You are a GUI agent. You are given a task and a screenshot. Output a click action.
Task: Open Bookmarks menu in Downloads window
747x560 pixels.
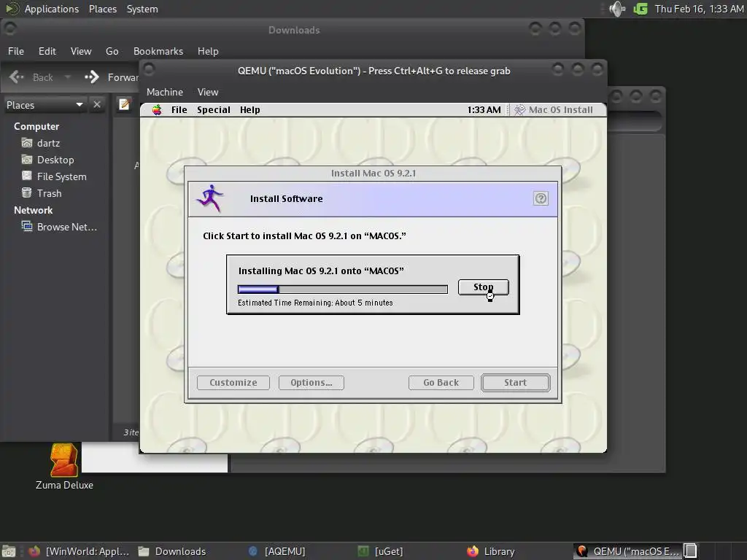pos(158,52)
